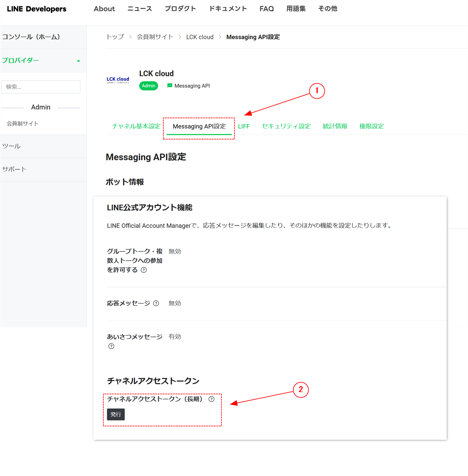Open サポート in sidebar
This screenshot has height=476, width=468.
click(43, 169)
